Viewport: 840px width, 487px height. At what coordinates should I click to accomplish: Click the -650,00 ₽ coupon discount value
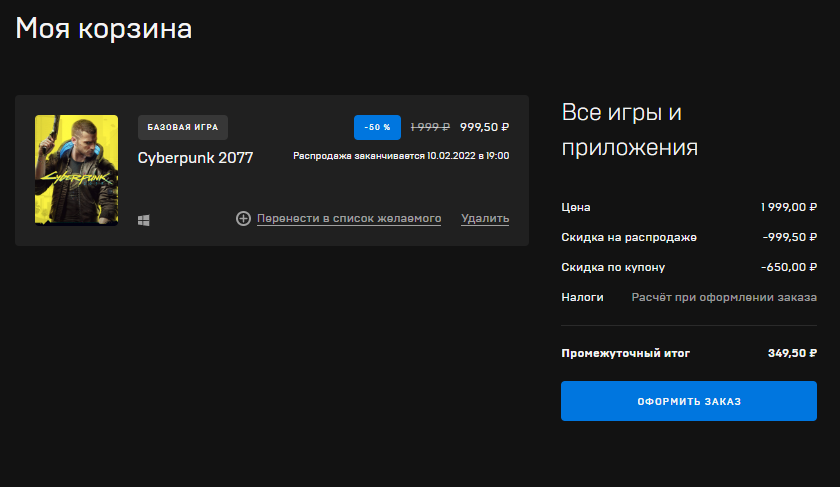coord(789,267)
